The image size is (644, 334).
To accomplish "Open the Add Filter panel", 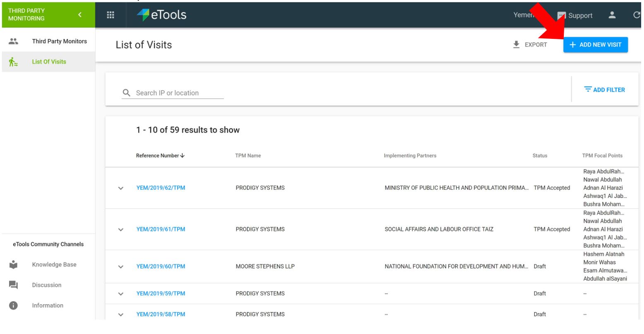I will (605, 89).
